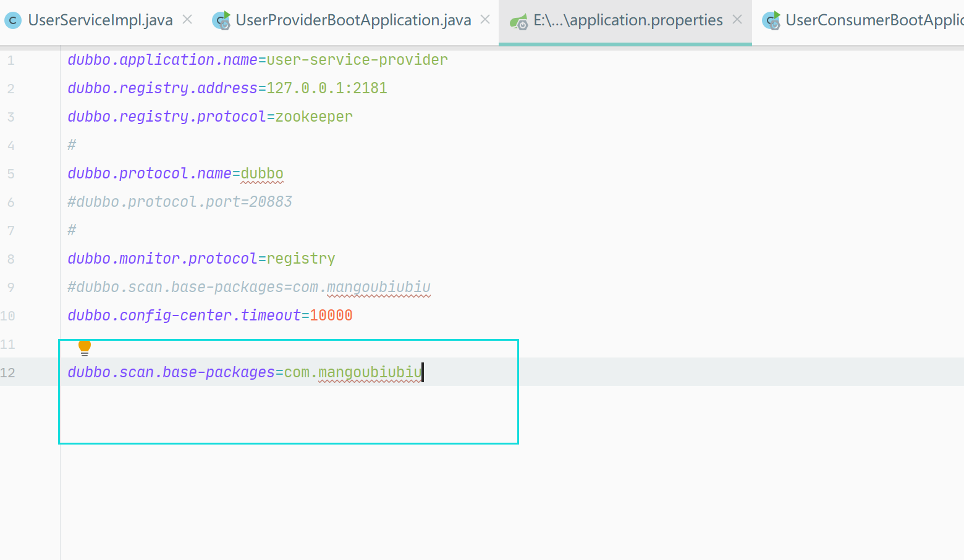This screenshot has height=560, width=964.
Task: Click the commented #dubbo.scan.base-packages line 9
Action: pos(249,287)
